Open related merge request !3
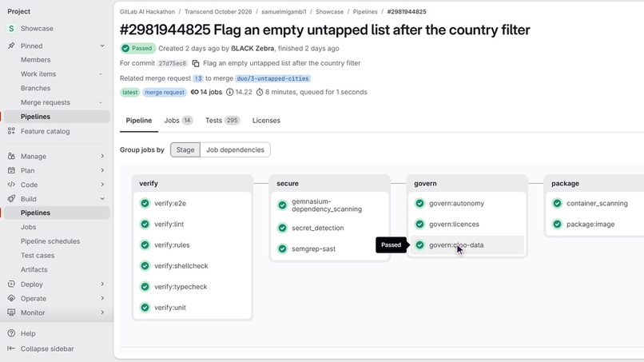 [198, 78]
